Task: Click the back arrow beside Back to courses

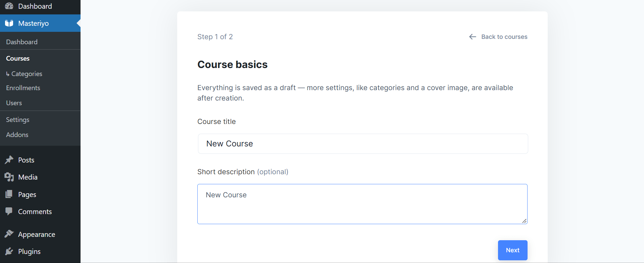Action: click(x=473, y=37)
